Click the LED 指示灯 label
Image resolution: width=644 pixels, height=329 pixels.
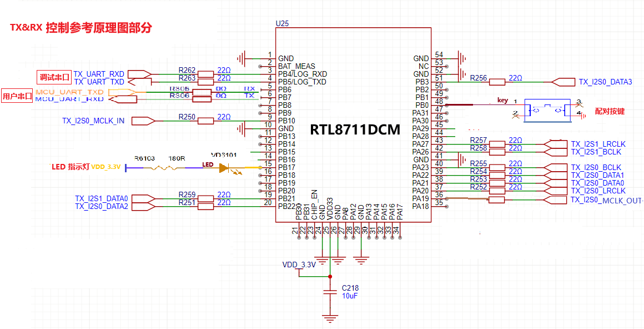point(71,167)
